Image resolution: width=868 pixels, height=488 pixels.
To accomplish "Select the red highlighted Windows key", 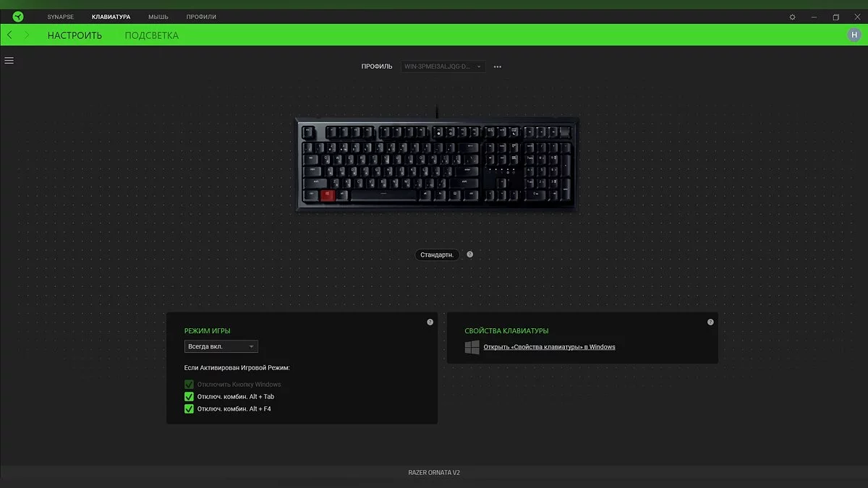I will (x=328, y=194).
